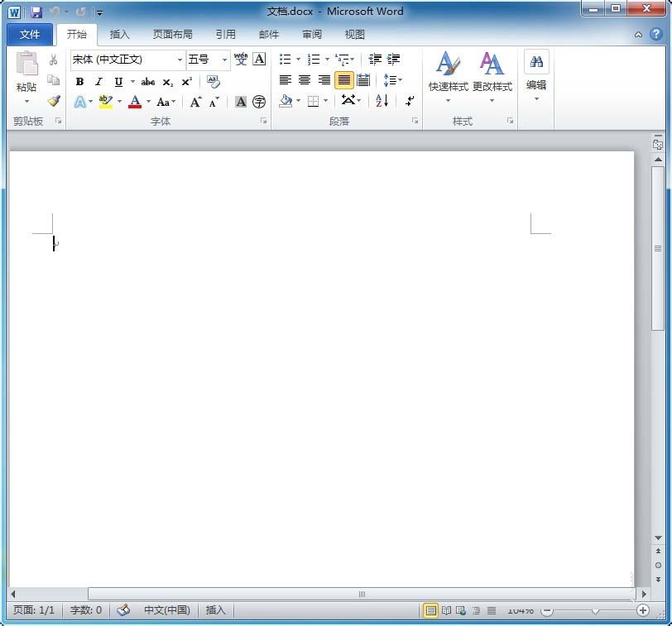The image size is (672, 626).
Task: Click the red font color swatch
Action: tap(135, 102)
